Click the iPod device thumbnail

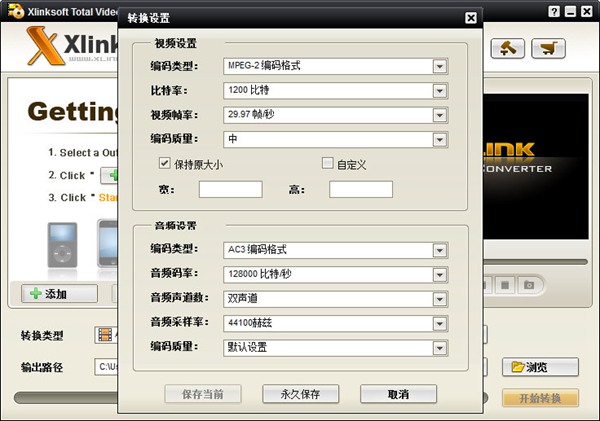pyautogui.click(x=62, y=245)
